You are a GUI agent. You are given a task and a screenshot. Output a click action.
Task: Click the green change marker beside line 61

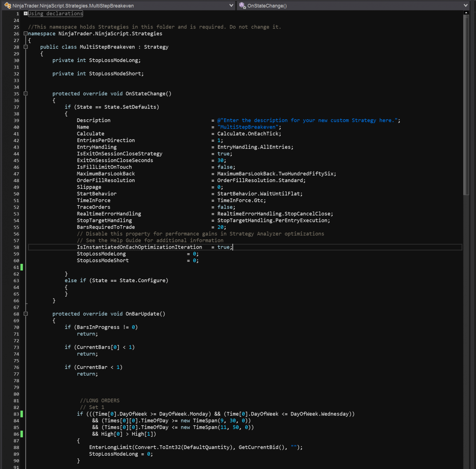coord(22,267)
